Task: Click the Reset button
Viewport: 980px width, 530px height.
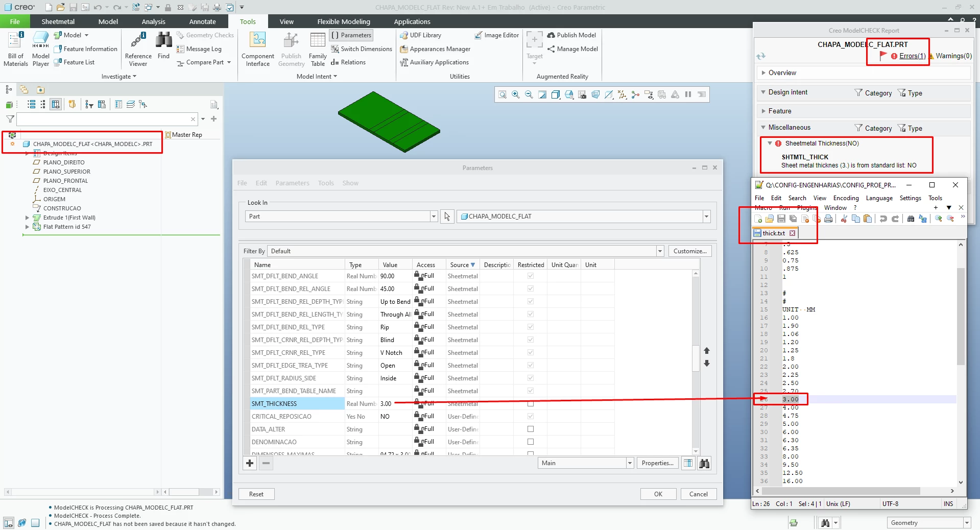Action: [256, 494]
